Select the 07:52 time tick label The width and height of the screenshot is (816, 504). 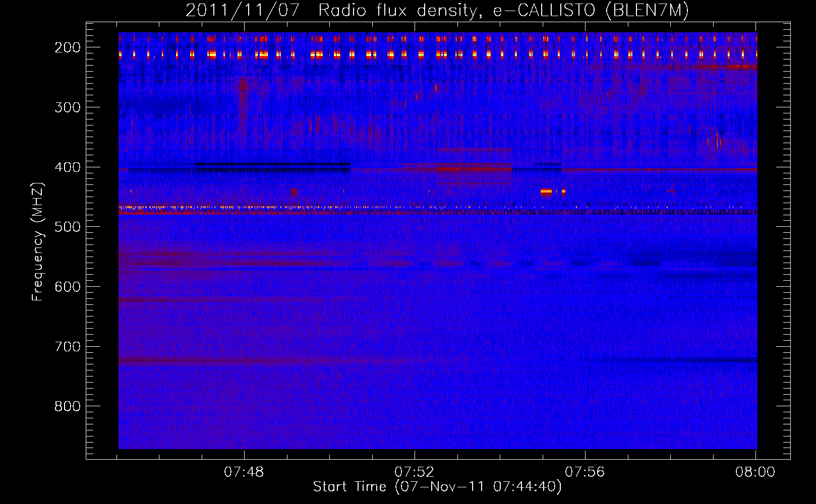[415, 472]
